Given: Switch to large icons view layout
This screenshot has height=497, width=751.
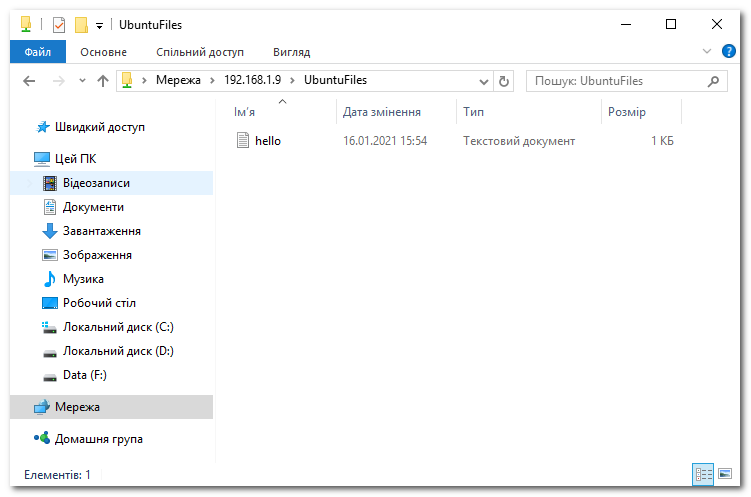Looking at the screenshot, I should point(727,474).
